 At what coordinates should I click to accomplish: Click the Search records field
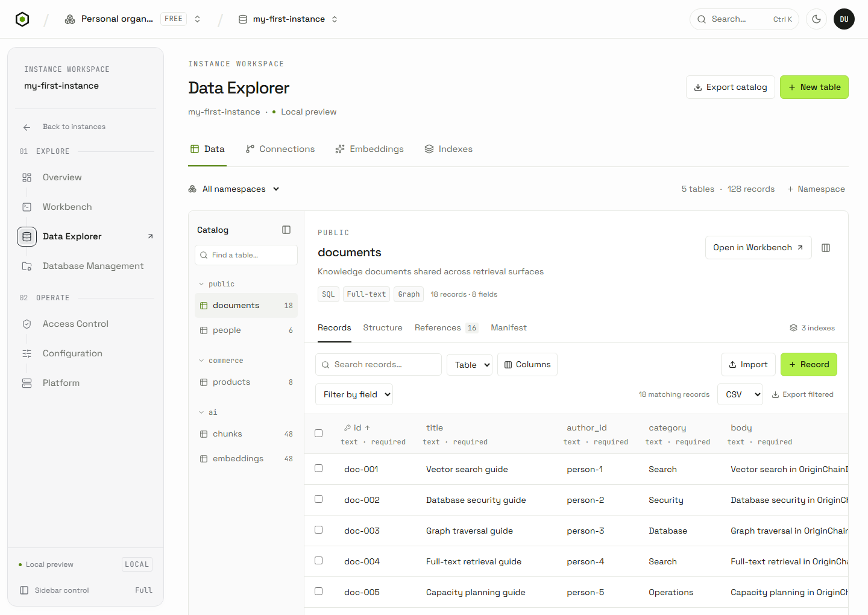379,365
